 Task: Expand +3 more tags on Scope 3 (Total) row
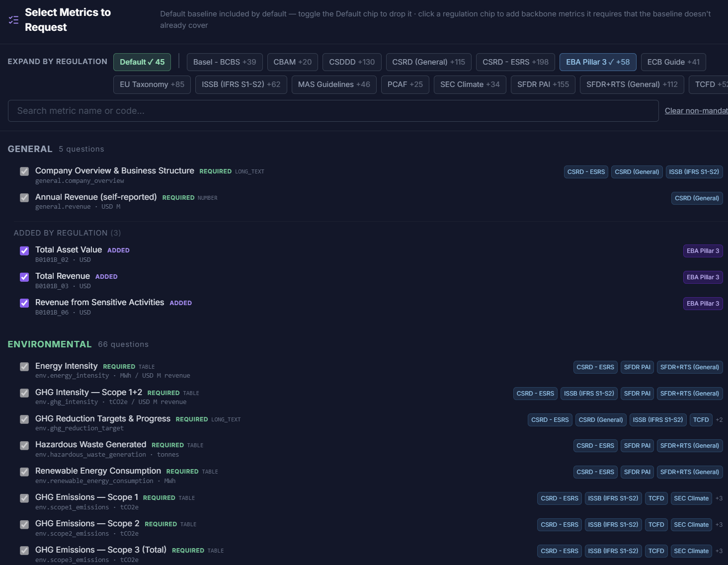719,551
